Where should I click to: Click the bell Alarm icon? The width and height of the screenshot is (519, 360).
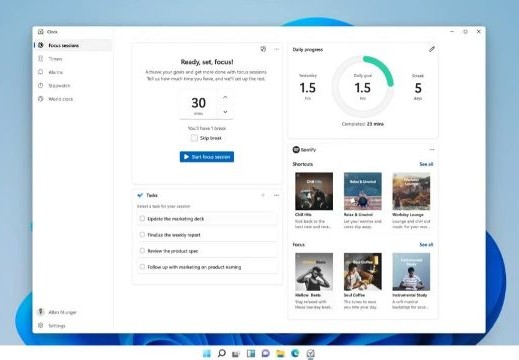[41, 72]
